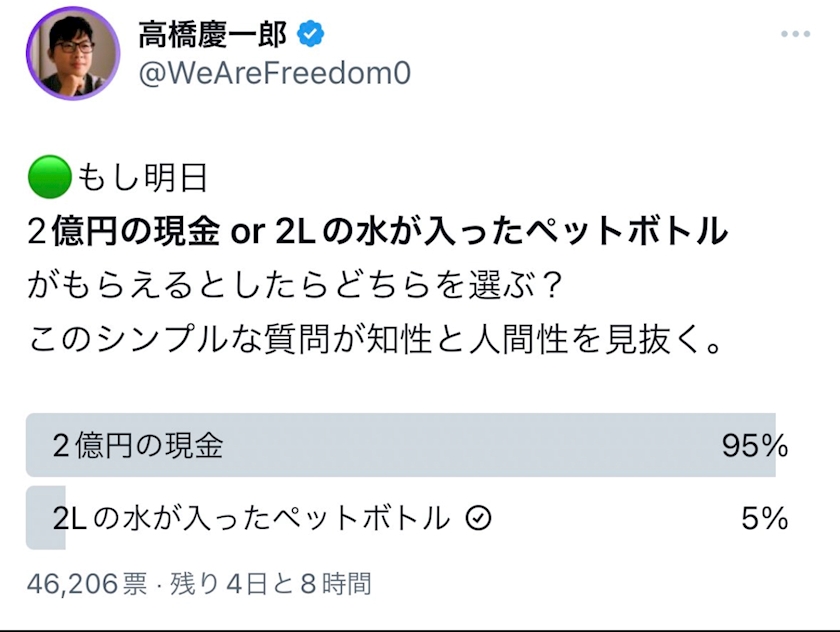The image size is (840, 632).
Task: Click the checkmark icon beside the bottle option
Action: pos(479,518)
